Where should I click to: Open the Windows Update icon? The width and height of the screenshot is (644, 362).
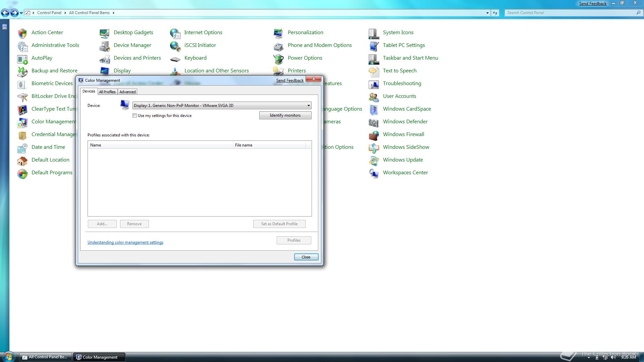374,160
